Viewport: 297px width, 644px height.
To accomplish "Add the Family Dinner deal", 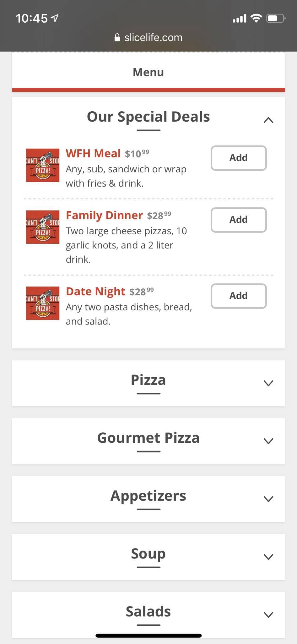I will pyautogui.click(x=239, y=220).
